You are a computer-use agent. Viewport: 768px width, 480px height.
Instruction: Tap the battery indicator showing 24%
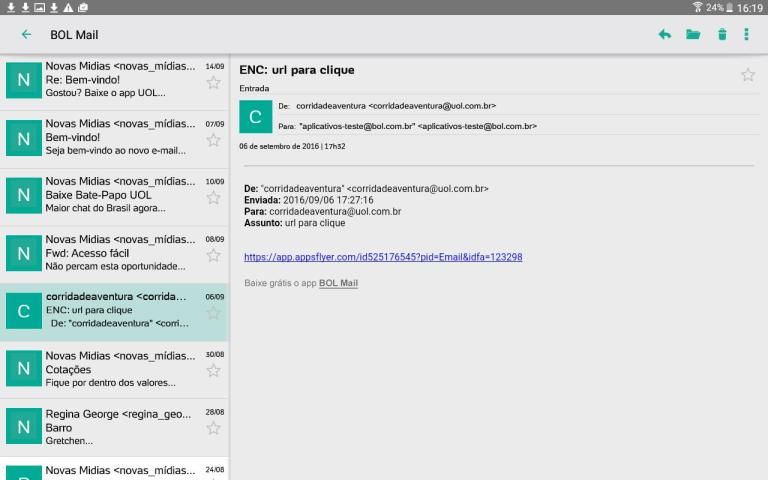[720, 7]
